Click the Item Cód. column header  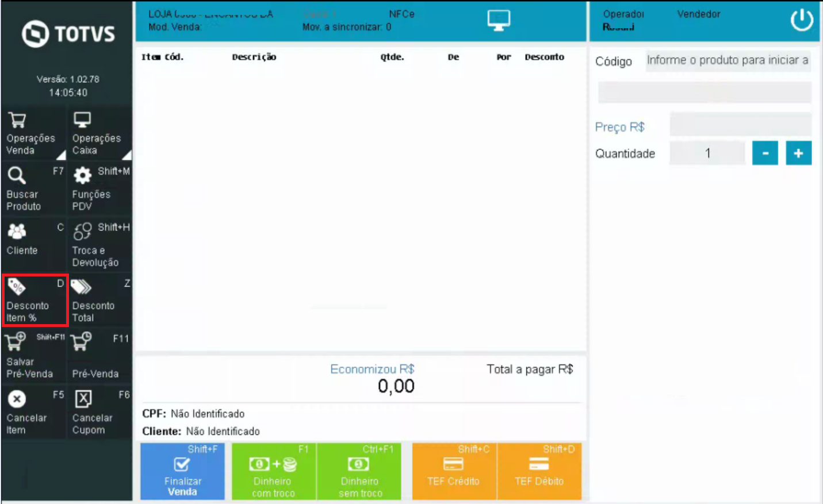click(162, 57)
